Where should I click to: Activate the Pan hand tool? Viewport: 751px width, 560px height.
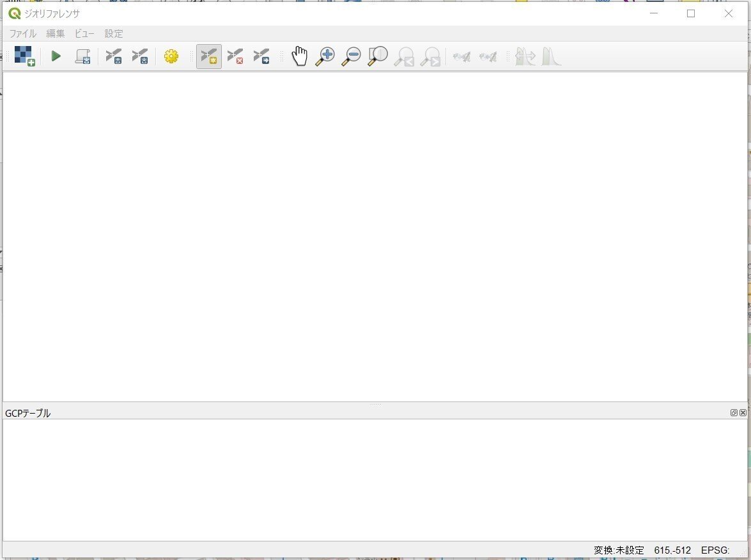[299, 56]
